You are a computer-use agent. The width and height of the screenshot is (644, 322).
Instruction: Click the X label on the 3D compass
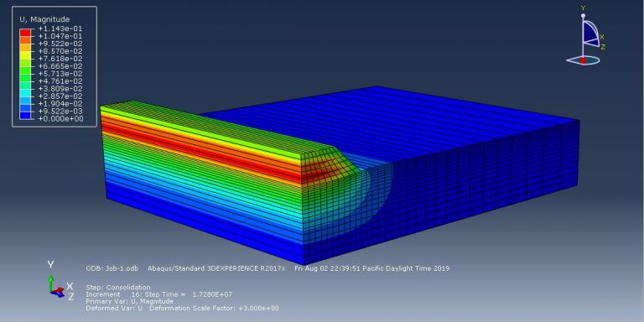(602, 37)
